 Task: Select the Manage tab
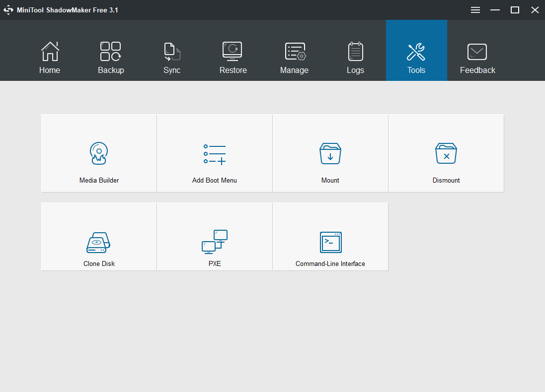(295, 51)
